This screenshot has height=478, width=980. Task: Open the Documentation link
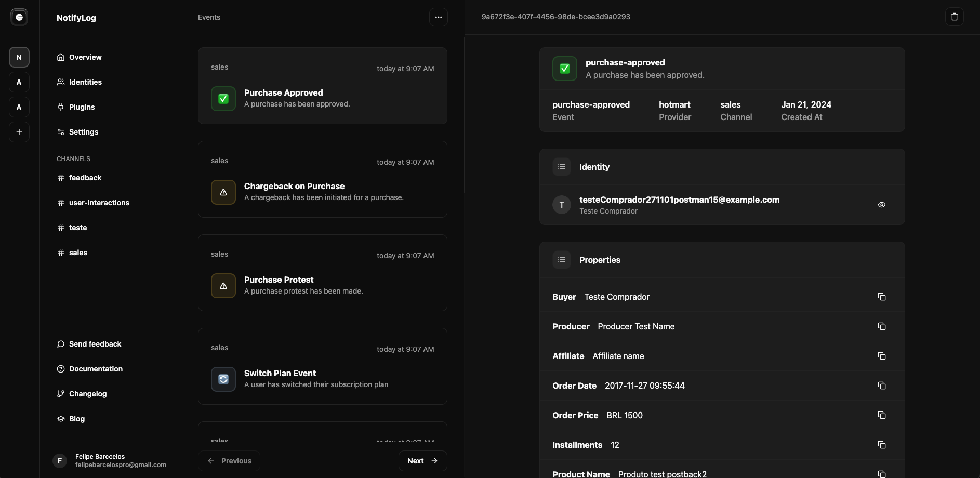[x=89, y=369]
